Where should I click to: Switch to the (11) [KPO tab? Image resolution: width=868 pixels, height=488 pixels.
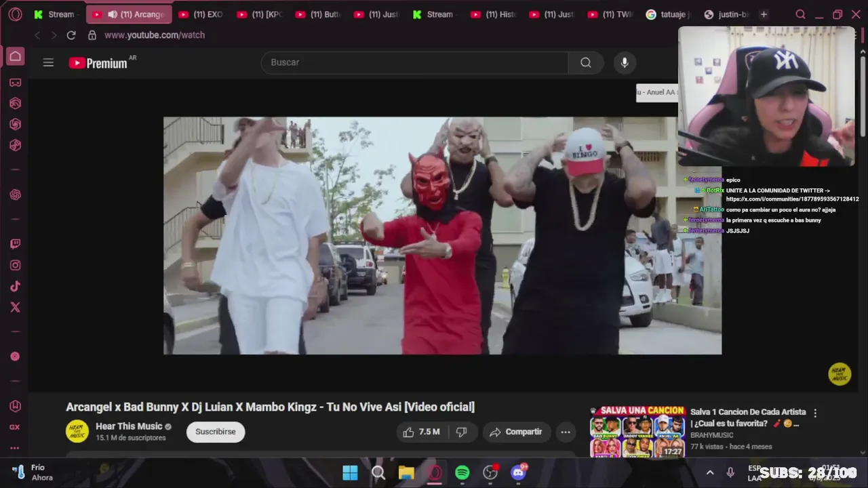260,14
